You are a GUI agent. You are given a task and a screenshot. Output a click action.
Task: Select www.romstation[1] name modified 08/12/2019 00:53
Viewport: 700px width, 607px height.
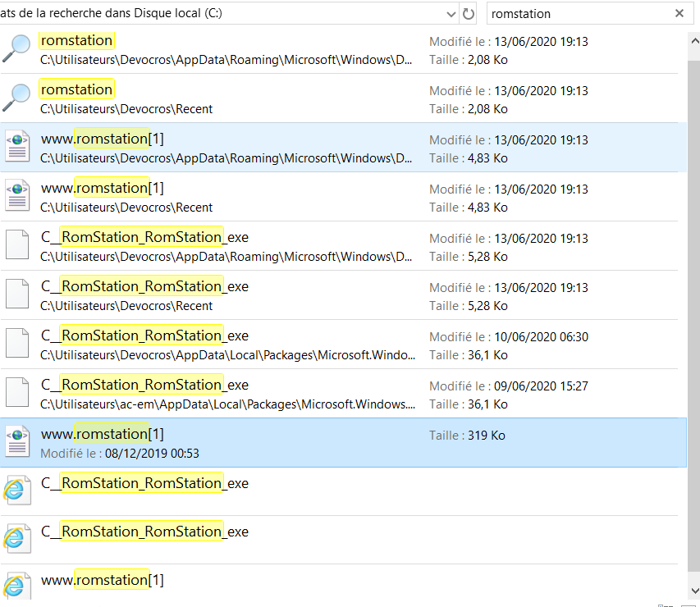coord(103,434)
